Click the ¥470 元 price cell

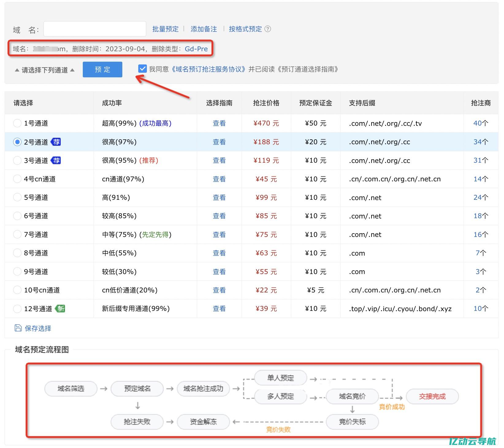pyautogui.click(x=266, y=123)
